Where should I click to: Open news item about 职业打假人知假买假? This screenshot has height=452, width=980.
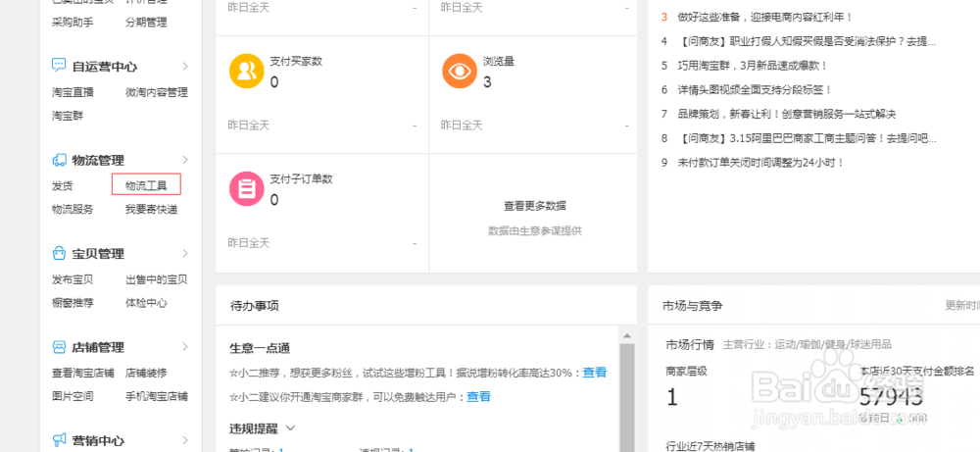tap(807, 41)
